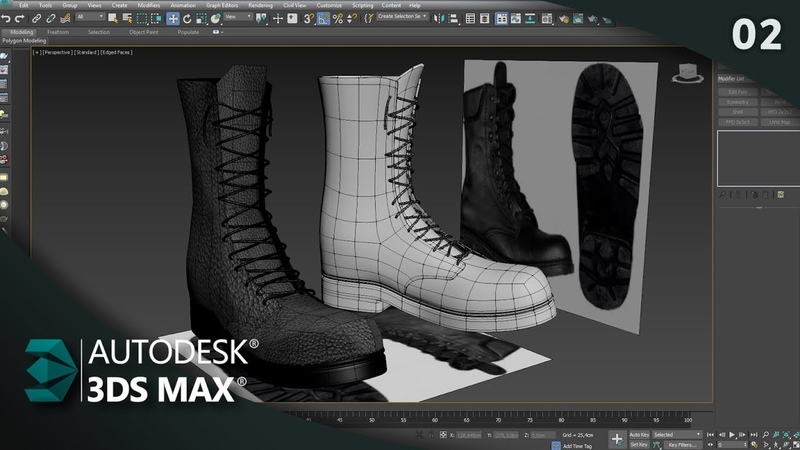Open the Create Selection Set dropdown

(x=402, y=16)
